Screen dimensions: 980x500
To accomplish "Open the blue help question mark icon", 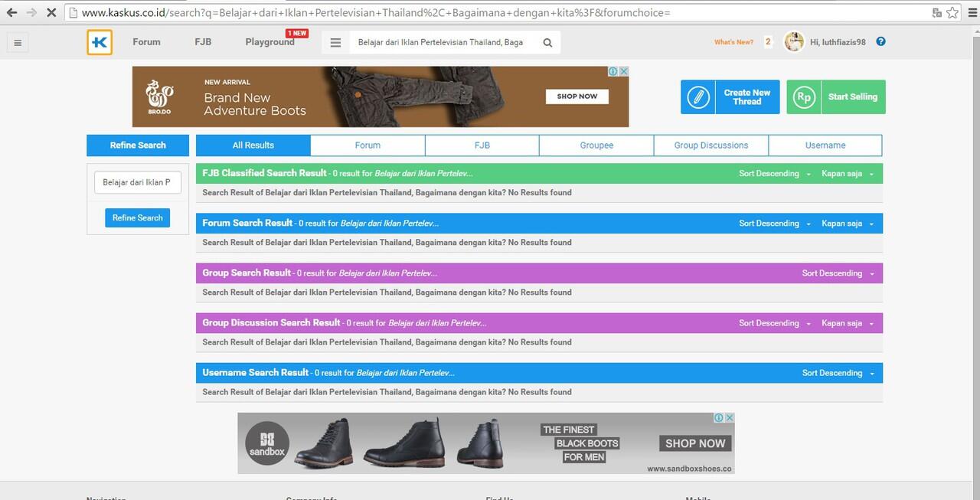I will coord(880,42).
